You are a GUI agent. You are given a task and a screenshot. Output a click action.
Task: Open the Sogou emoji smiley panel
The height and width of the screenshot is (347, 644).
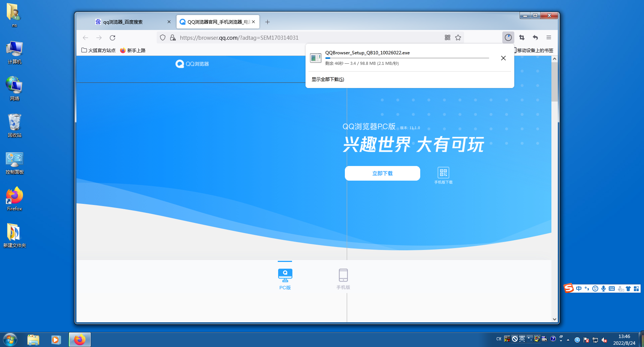pos(595,289)
